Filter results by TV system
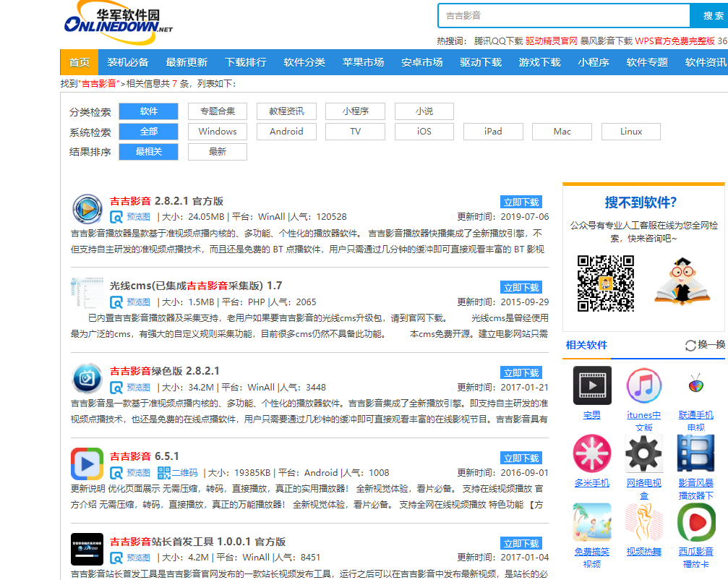The image size is (728, 580). click(x=355, y=132)
